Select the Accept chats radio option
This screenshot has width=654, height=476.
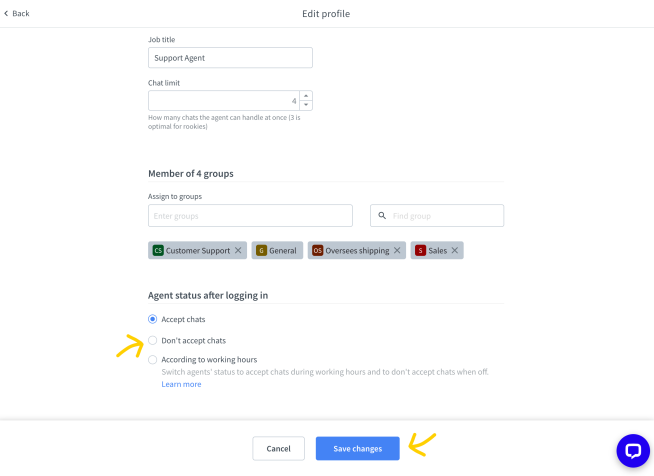point(153,319)
